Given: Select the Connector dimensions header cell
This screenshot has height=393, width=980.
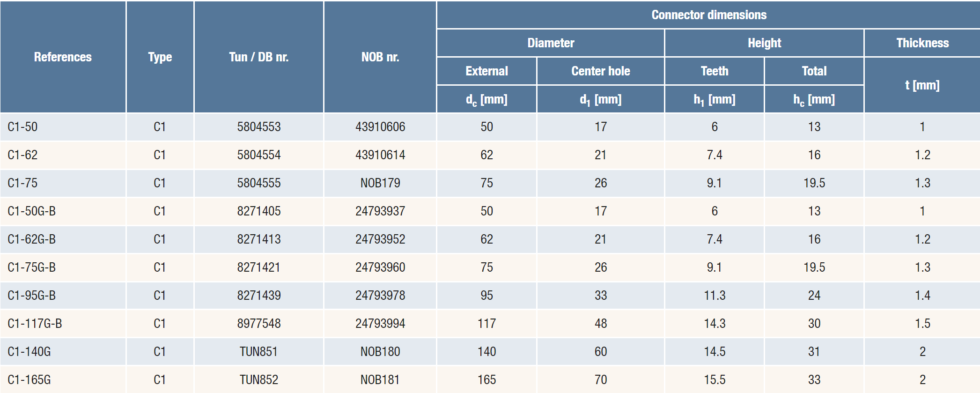Looking at the screenshot, I should point(708,15).
